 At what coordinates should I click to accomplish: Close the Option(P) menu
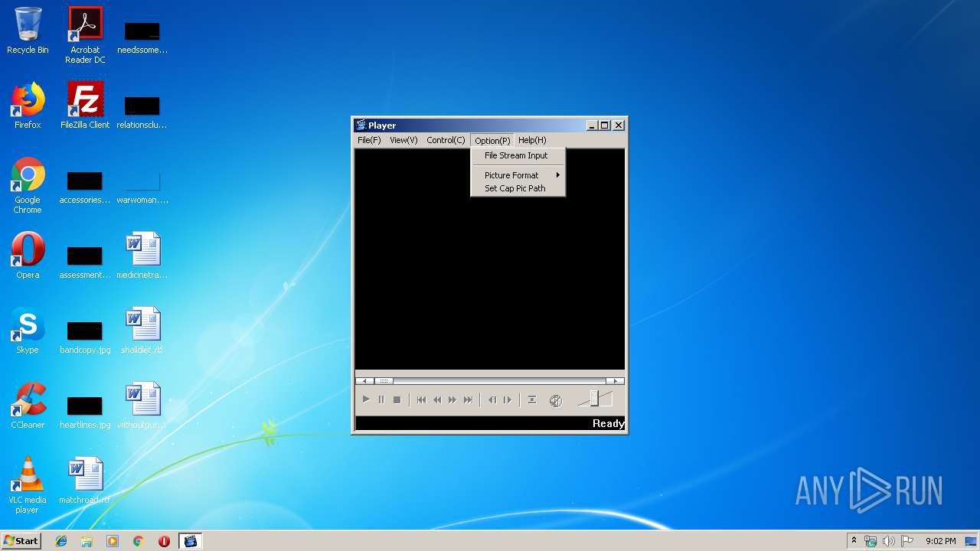point(492,140)
